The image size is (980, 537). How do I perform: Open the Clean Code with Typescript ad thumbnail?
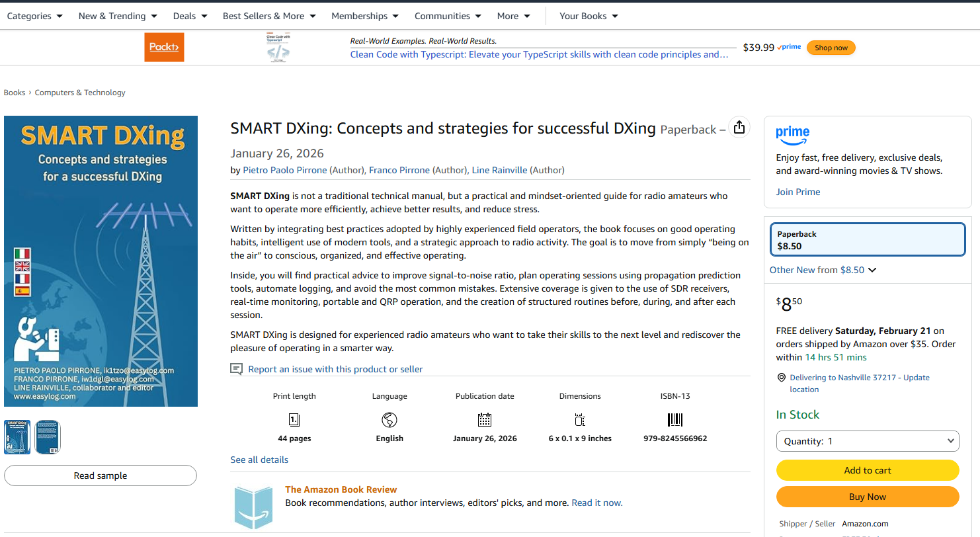[278, 48]
